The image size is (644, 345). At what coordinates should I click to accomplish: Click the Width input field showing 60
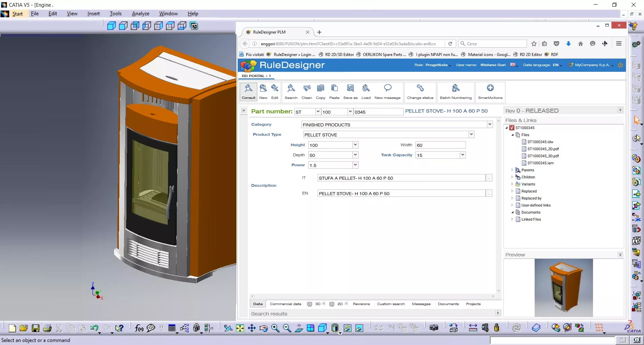[440, 145]
